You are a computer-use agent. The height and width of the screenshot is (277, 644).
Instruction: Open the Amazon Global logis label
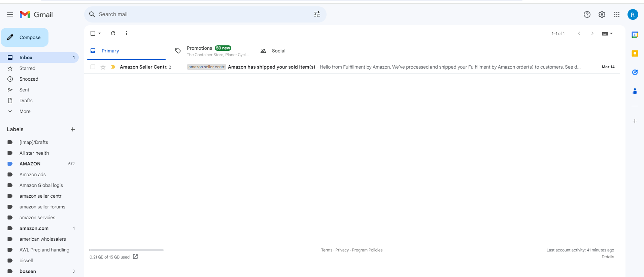coord(39,185)
